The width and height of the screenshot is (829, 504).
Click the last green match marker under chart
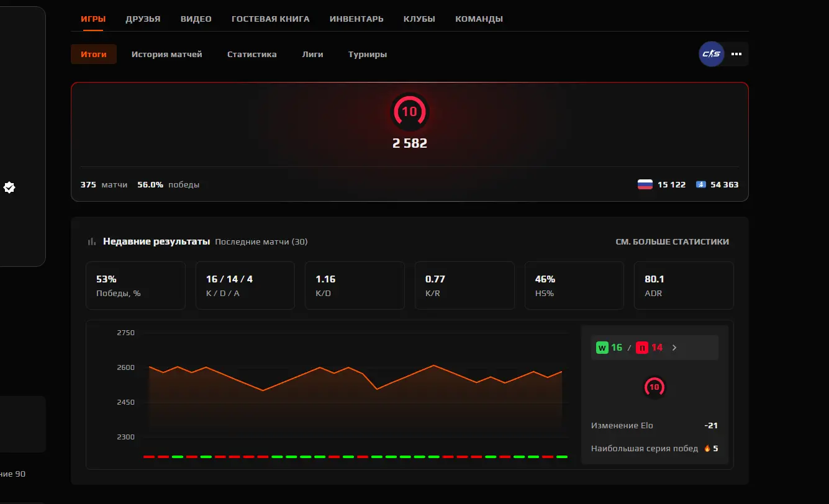[x=561, y=457]
